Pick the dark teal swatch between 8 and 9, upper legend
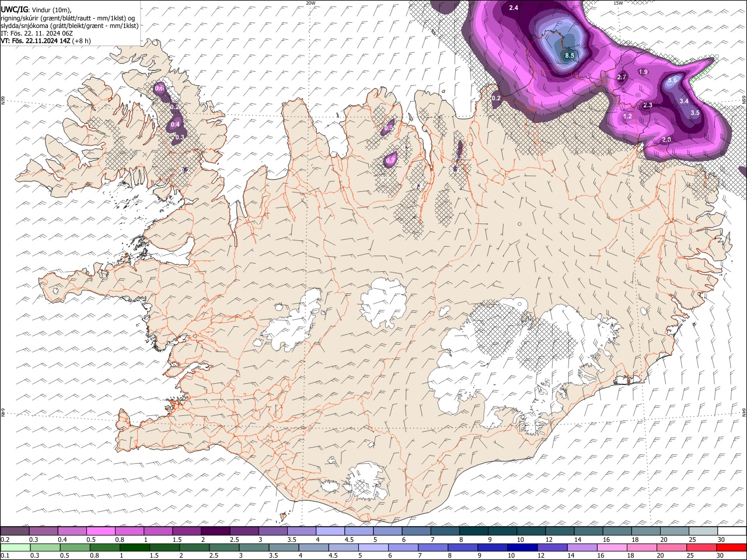The height and width of the screenshot is (560, 747). pos(473,531)
